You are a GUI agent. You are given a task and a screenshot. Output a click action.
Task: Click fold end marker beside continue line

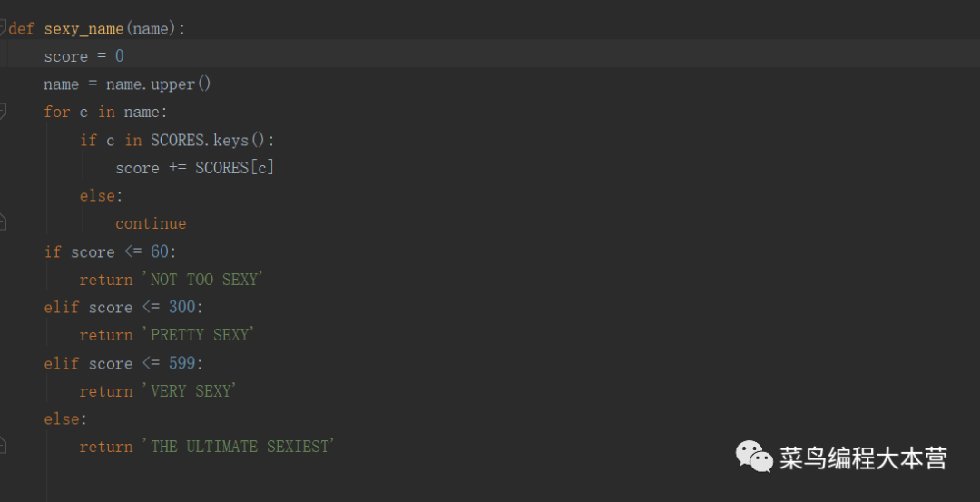click(x=3, y=221)
